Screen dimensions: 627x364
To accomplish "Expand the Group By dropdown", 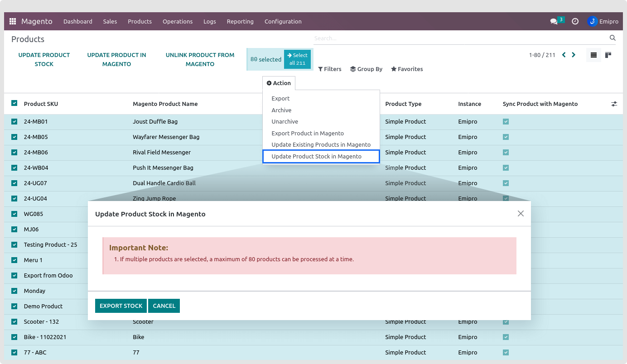I will tap(366, 69).
